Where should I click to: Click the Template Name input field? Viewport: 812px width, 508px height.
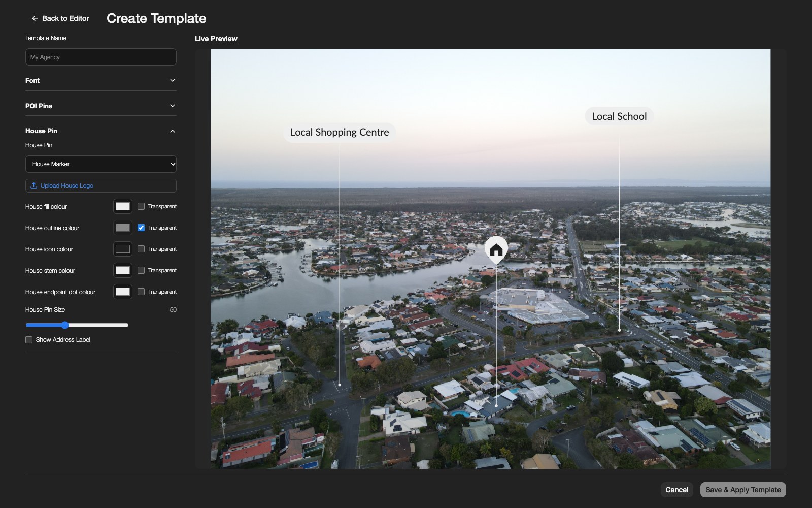tap(101, 57)
